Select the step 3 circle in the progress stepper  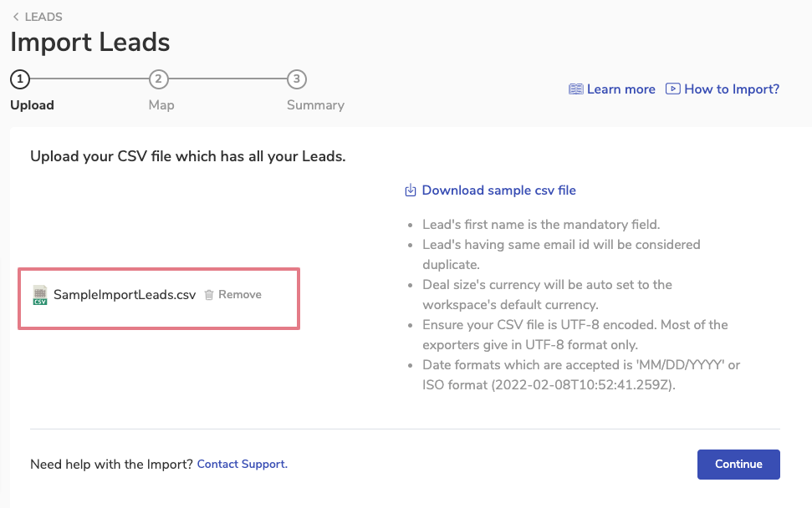click(296, 80)
